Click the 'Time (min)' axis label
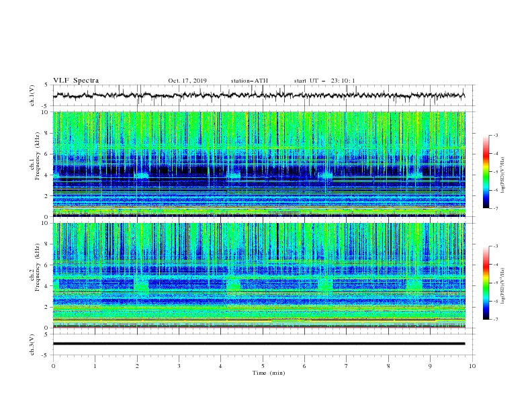532x411 pixels. [x=269, y=373]
